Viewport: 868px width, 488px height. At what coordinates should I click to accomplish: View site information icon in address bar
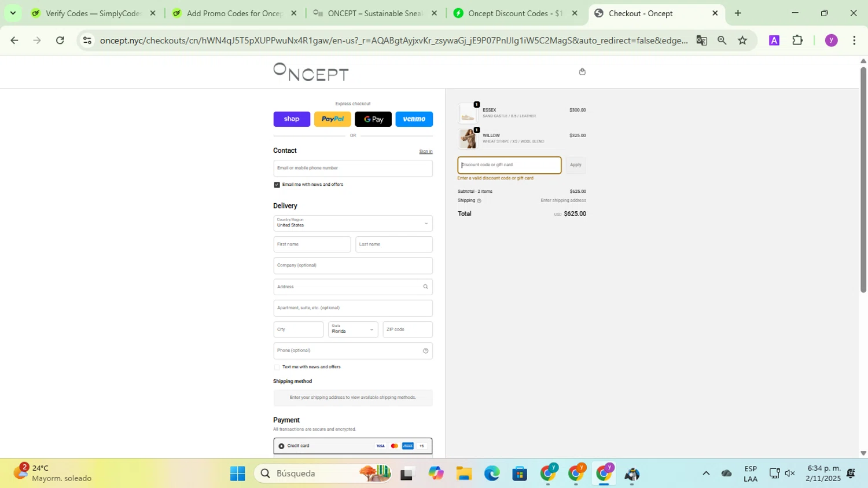tap(87, 41)
